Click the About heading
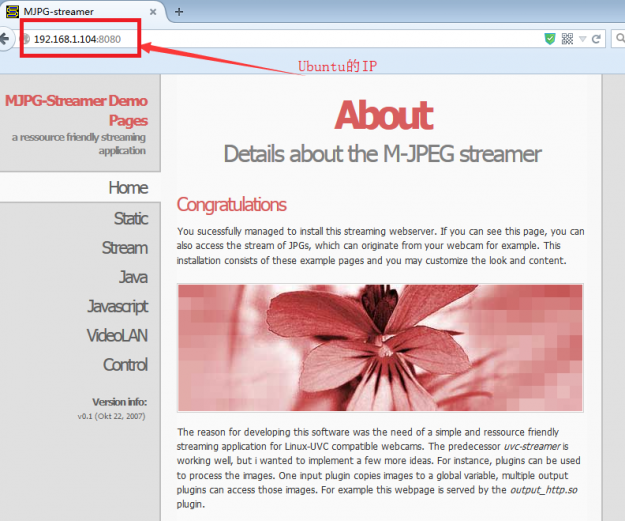625x521 pixels. pos(383,116)
